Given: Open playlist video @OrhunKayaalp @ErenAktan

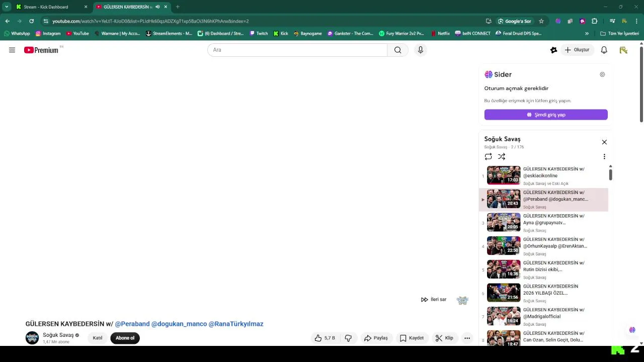Looking at the screenshot, I should (x=543, y=246).
